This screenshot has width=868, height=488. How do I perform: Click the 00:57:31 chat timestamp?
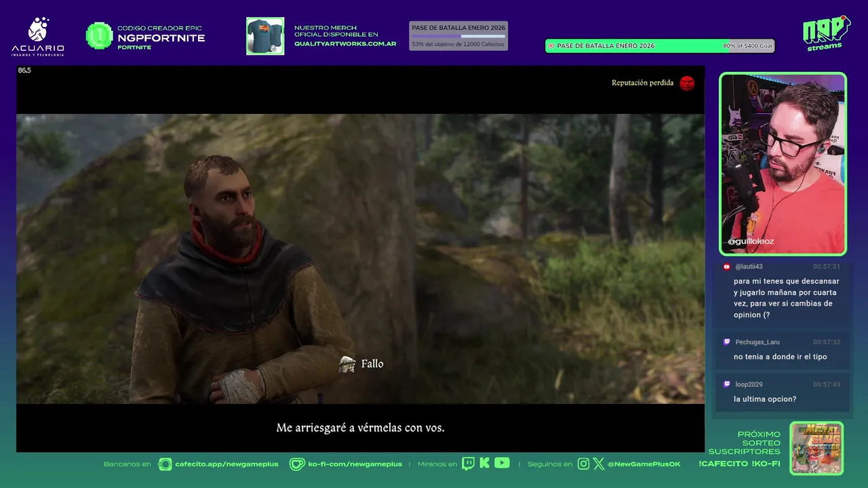pyautogui.click(x=827, y=266)
